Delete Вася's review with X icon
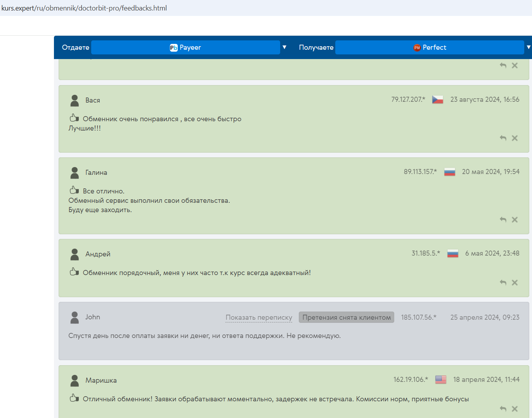The image size is (532, 418). [515, 138]
